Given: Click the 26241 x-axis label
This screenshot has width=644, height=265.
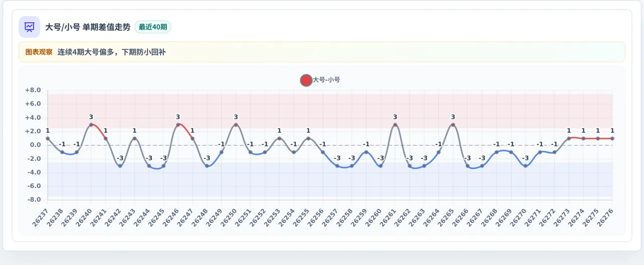Looking at the screenshot, I should click(99, 218).
